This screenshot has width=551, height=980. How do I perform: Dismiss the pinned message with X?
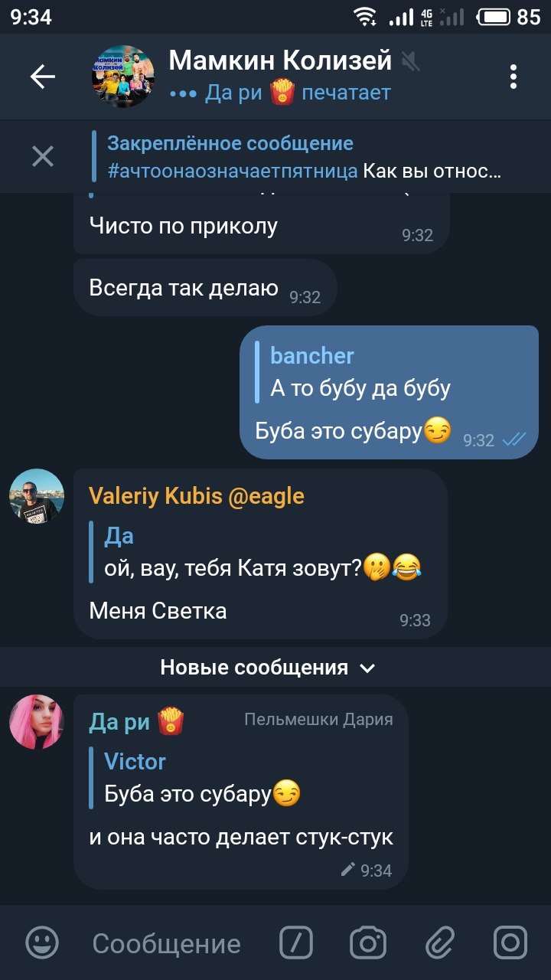(x=43, y=157)
